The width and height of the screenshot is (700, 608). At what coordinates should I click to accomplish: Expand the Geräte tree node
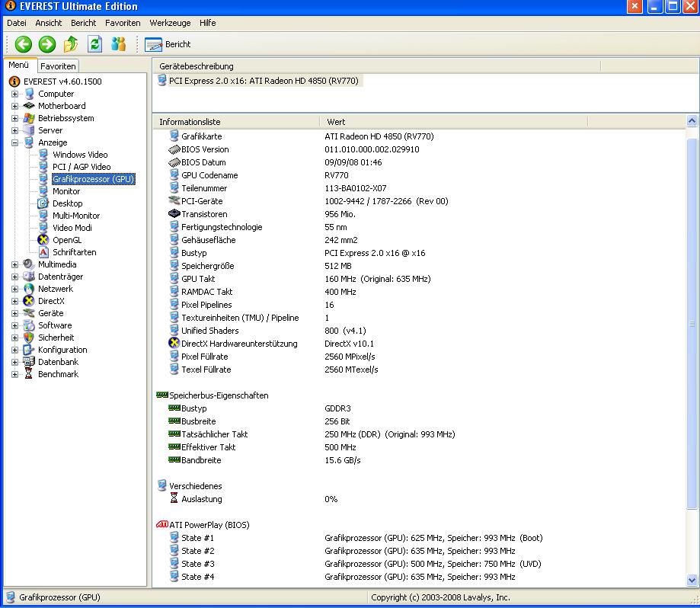pyautogui.click(x=14, y=313)
